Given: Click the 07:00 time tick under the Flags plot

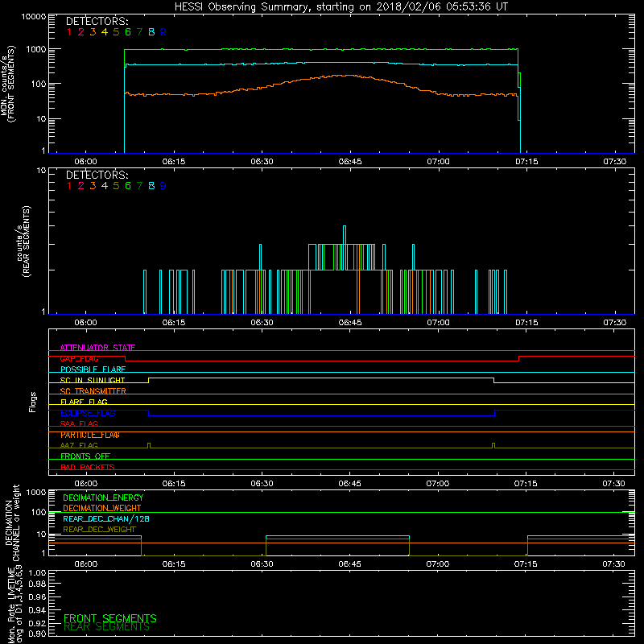Looking at the screenshot, I should click(438, 484).
